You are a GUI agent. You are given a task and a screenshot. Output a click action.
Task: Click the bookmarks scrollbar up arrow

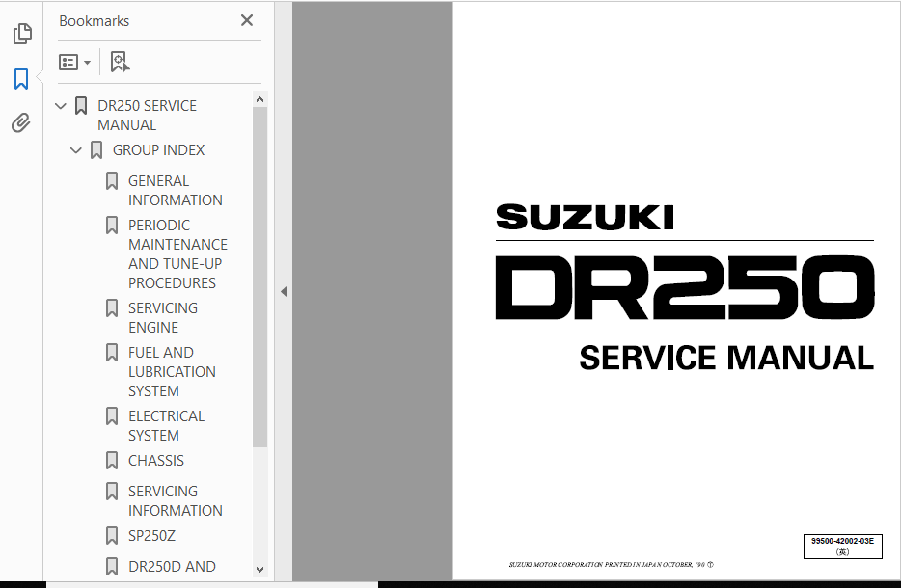(259, 99)
